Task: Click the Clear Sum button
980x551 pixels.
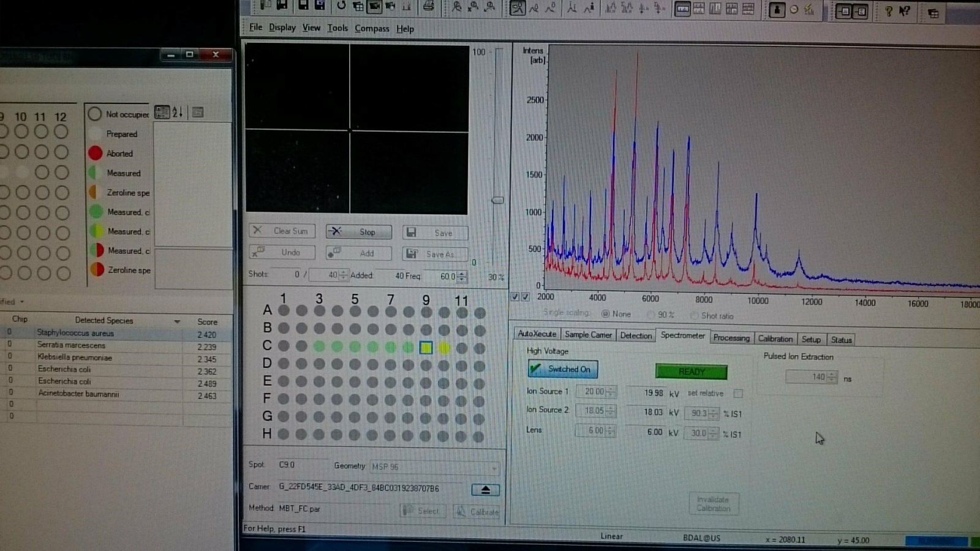Action: pos(282,231)
